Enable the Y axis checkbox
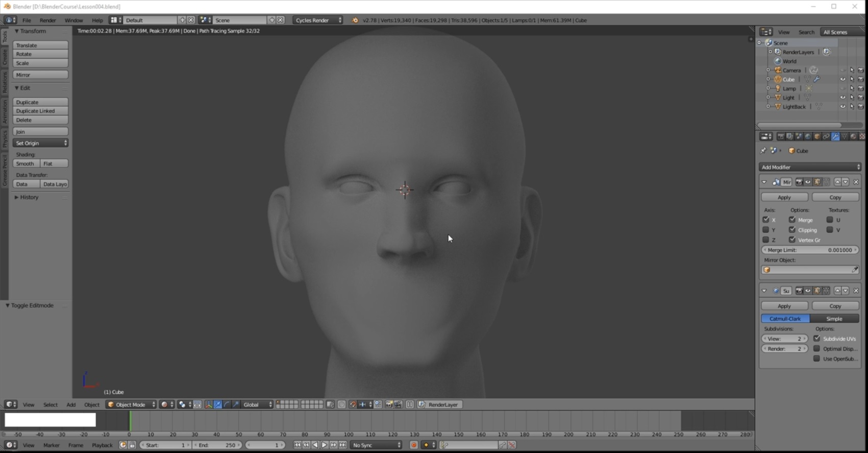The image size is (868, 453). coord(765,230)
